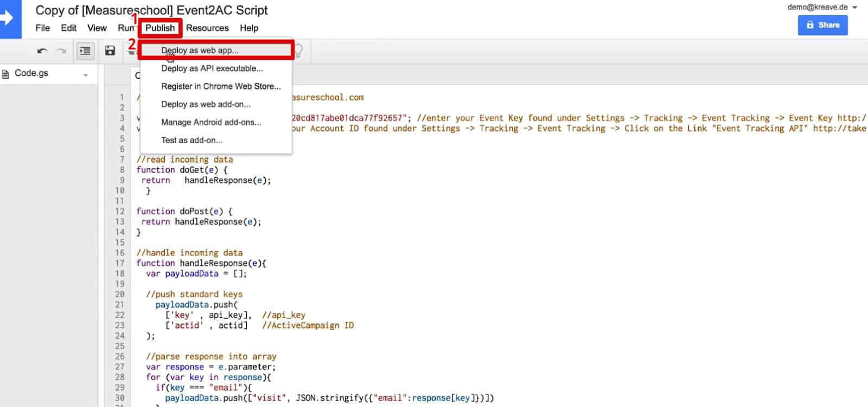Click the //ActiveCampaign ID comment
The image size is (868, 407).
[x=308, y=326]
